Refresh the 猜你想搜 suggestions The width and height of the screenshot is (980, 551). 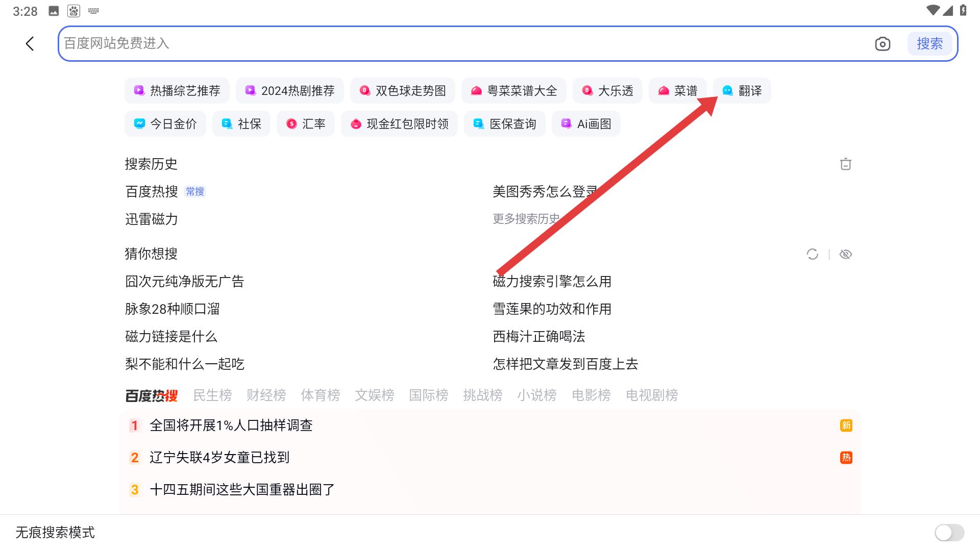coord(813,254)
